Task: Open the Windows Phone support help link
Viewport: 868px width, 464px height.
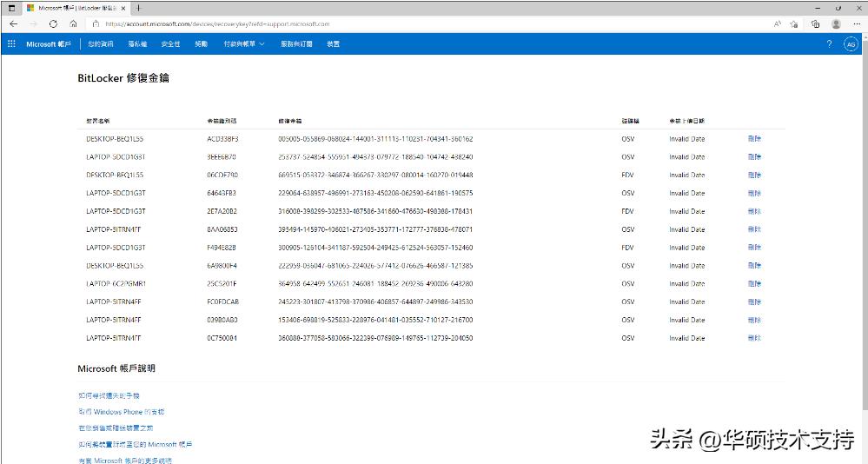Action: tap(122, 412)
